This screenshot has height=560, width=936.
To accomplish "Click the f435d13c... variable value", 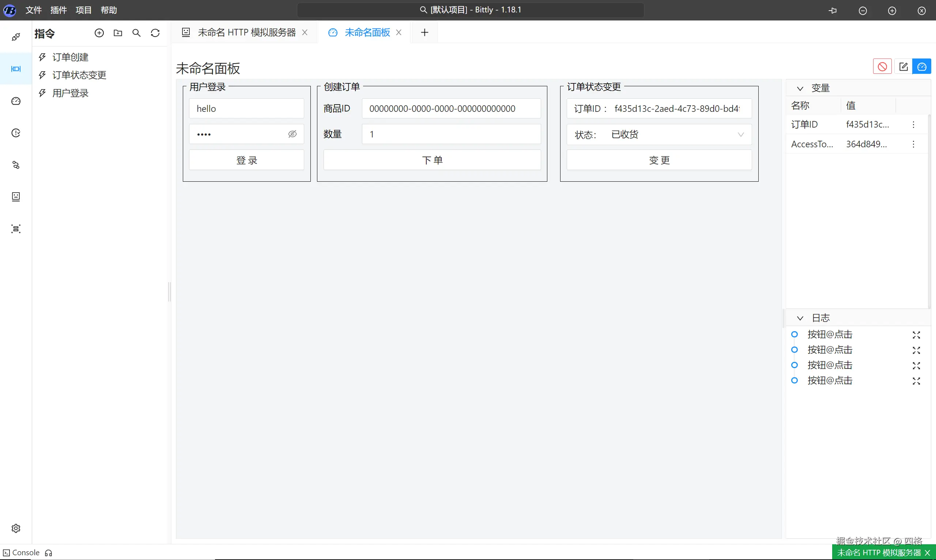I will [867, 125].
